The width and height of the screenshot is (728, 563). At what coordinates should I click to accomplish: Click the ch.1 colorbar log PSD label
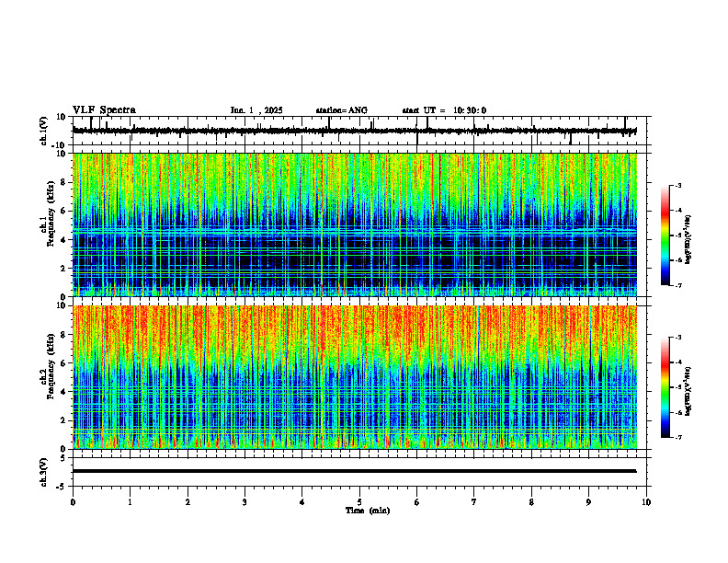(688, 240)
